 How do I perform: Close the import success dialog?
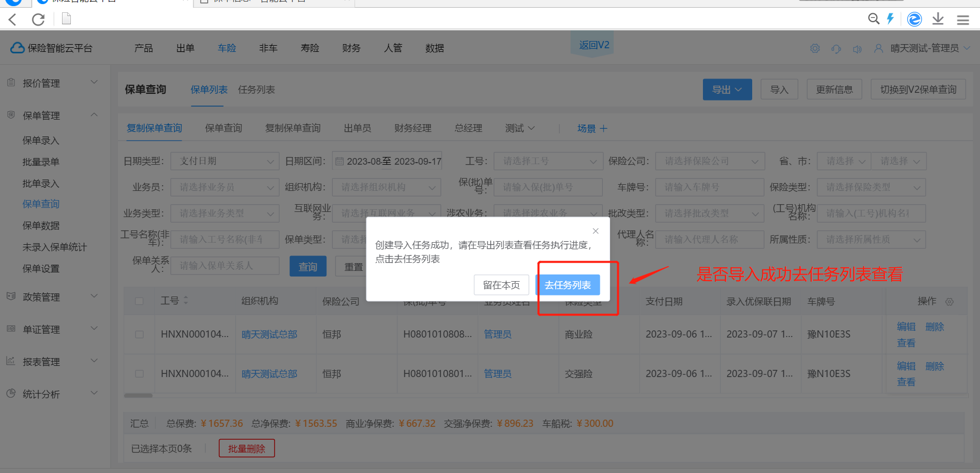596,231
